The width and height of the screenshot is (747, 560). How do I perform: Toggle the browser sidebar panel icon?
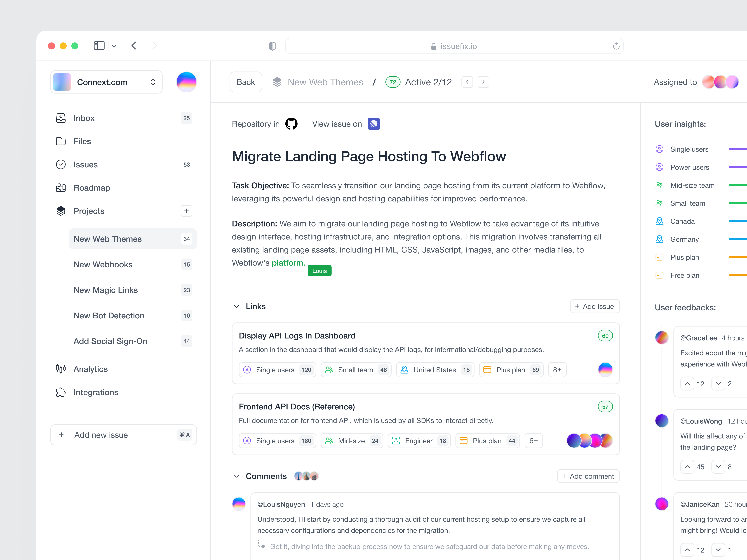[99, 46]
